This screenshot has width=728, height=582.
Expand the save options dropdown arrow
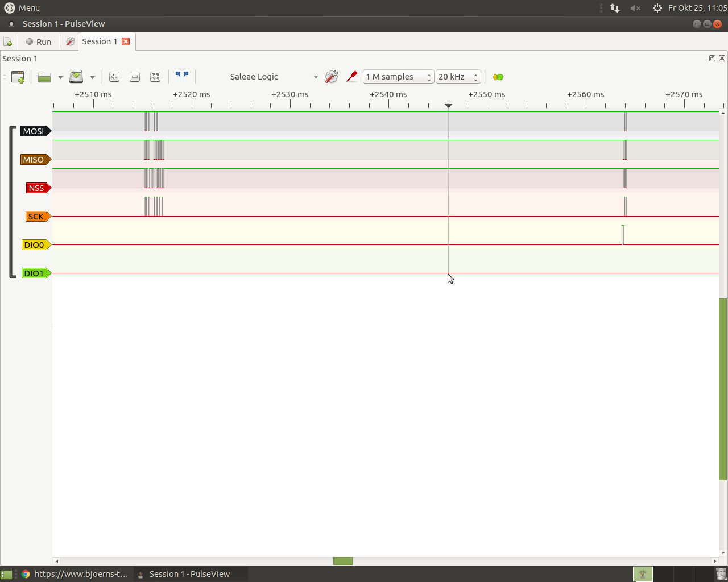point(92,77)
